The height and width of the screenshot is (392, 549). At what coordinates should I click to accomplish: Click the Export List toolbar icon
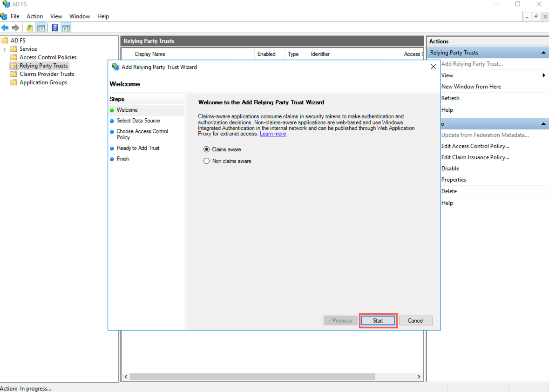click(x=29, y=27)
